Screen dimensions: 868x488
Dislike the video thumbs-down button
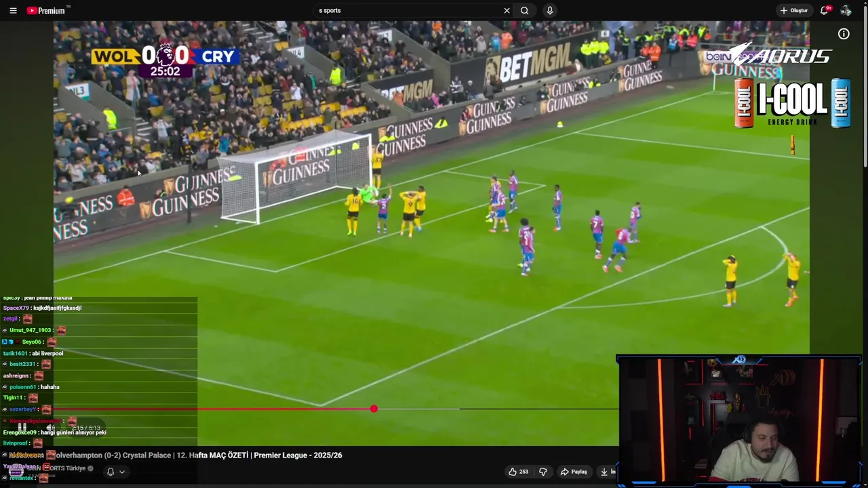click(x=542, y=472)
